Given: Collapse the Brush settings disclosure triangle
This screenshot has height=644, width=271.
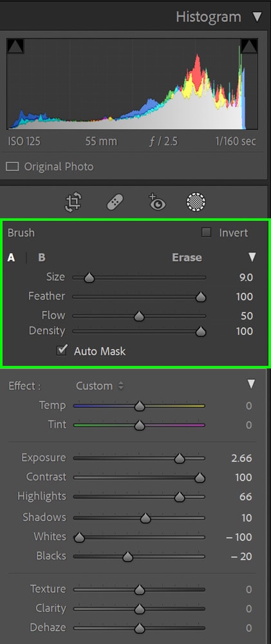Looking at the screenshot, I should (252, 258).
